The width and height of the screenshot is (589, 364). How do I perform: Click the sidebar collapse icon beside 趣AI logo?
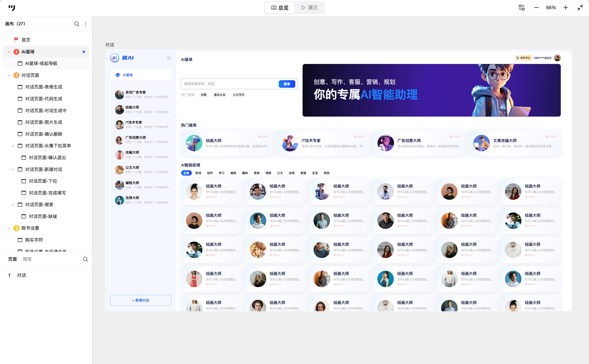[169, 58]
